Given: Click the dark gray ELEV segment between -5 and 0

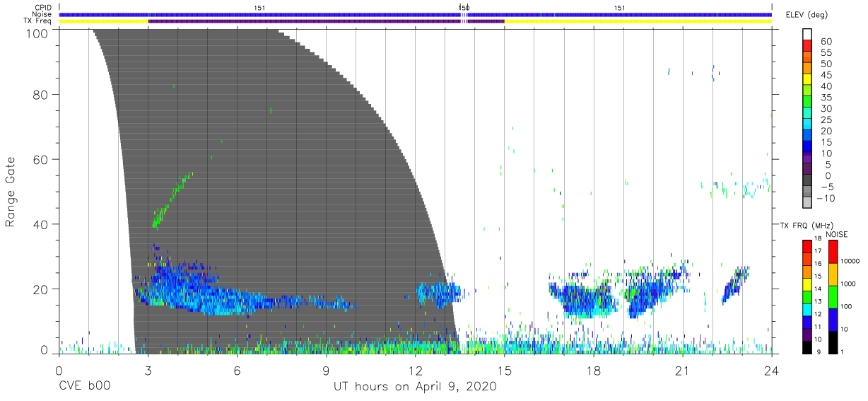Looking at the screenshot, I should pyautogui.click(x=807, y=181).
